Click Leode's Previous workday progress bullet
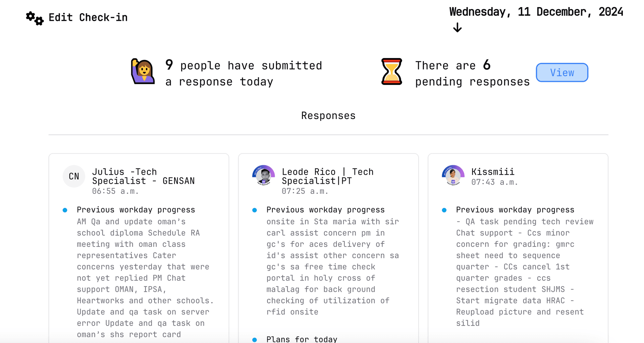Image resolution: width=644 pixels, height=343 pixels. pos(255,210)
